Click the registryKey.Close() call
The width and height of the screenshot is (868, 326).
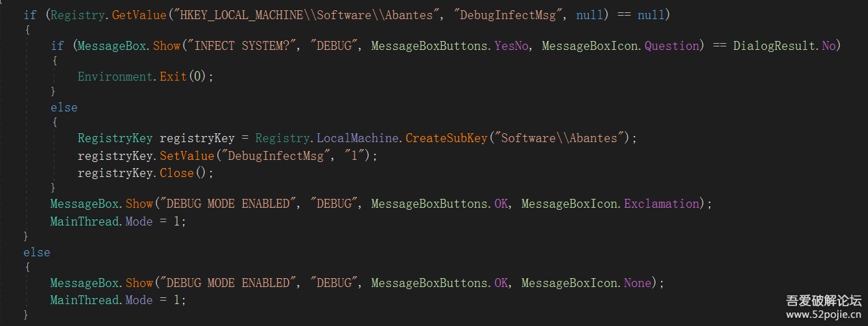pyautogui.click(x=145, y=173)
